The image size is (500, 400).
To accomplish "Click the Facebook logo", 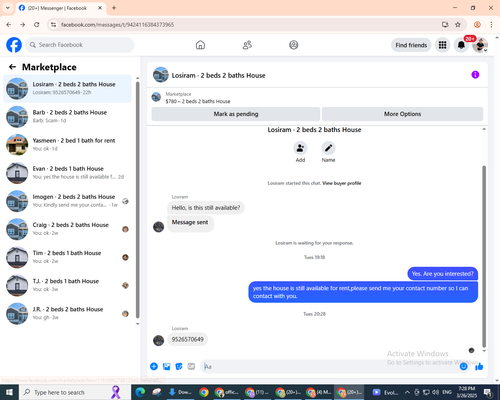I will coord(14,45).
